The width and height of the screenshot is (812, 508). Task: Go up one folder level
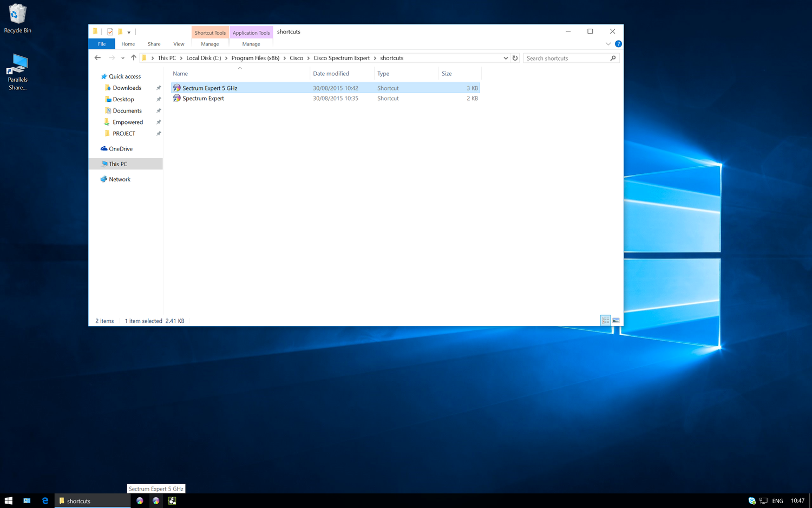134,58
